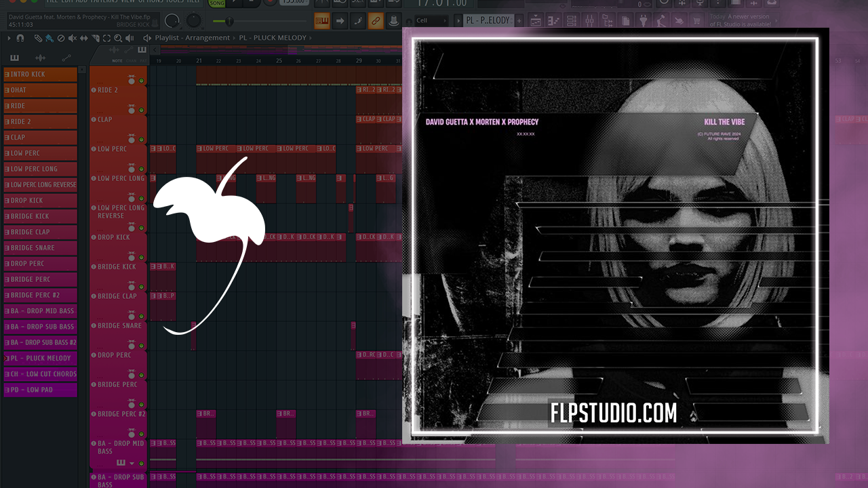Open the plugin picker plug icon
Image resolution: width=868 pixels, height=488 pixels.
tap(644, 21)
